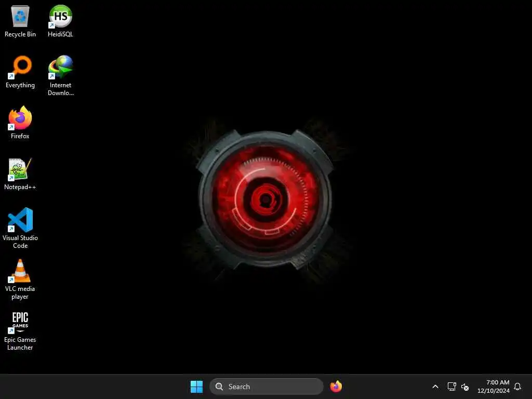Screen dimensions: 532x399
Task: Click the "Visual Studio Code" label text
Action: (20, 242)
